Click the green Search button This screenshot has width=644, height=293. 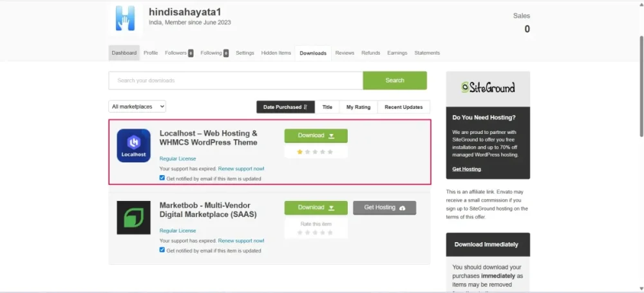[395, 80]
